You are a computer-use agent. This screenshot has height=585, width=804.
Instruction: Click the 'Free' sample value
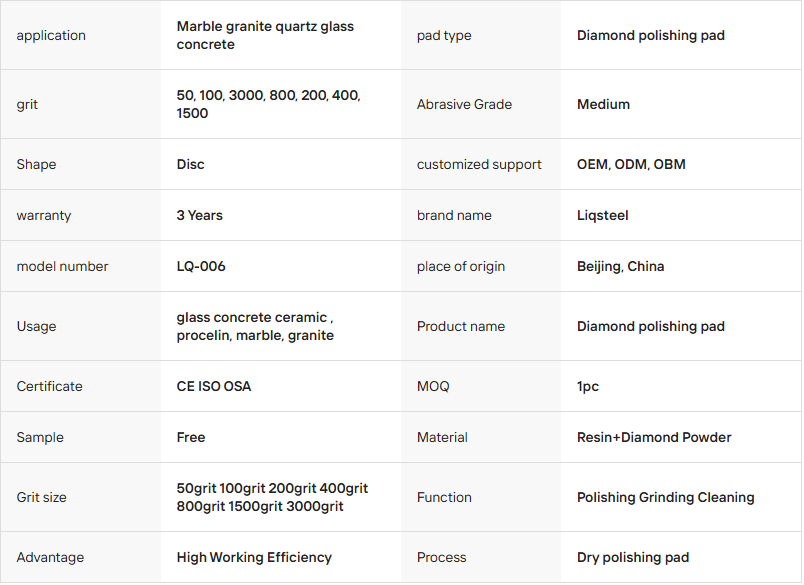pos(191,437)
